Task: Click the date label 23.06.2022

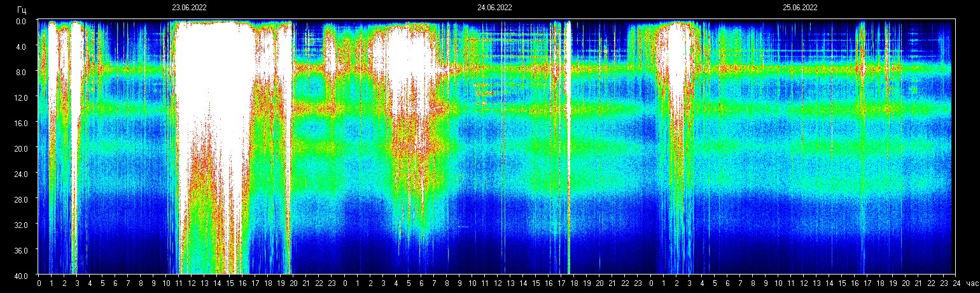Action: pos(189,8)
